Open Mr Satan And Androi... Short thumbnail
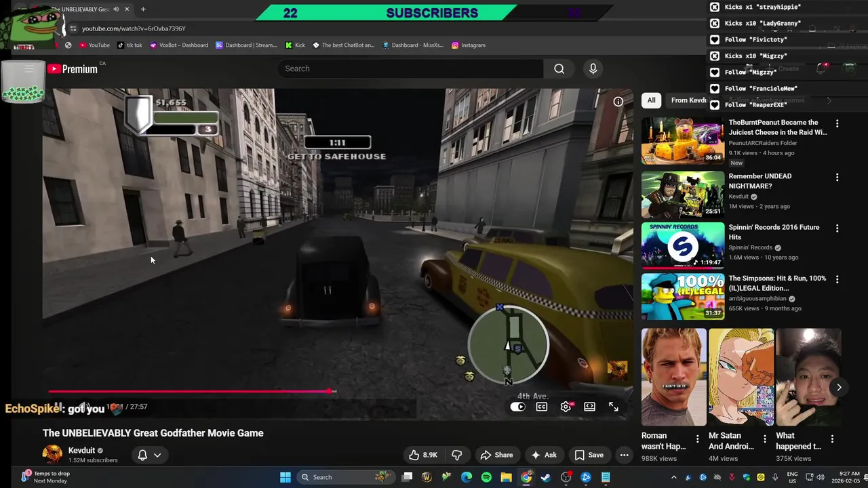This screenshot has width=868, height=488. point(741,377)
